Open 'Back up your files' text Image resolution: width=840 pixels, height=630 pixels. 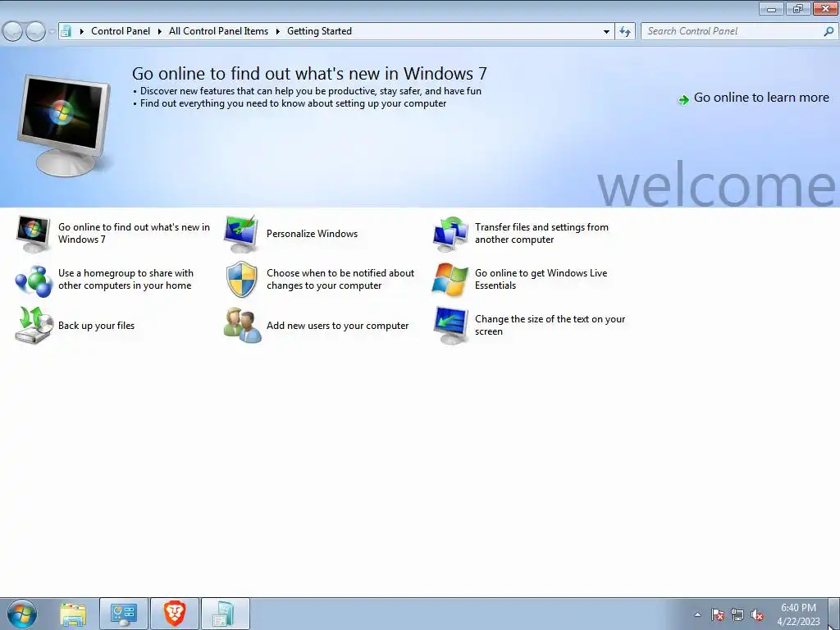coord(97,325)
